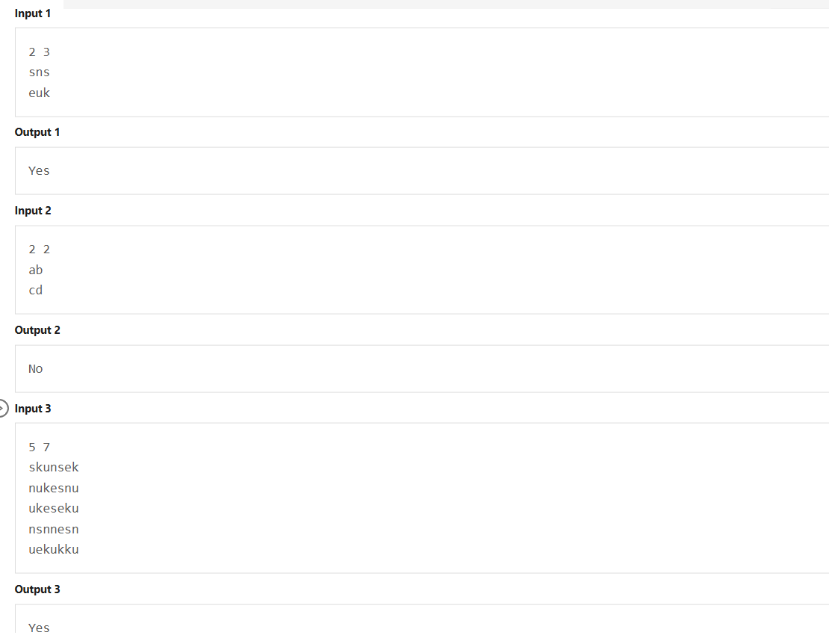Select the 'ab' line in Input 2
The height and width of the screenshot is (644, 829).
point(35,270)
